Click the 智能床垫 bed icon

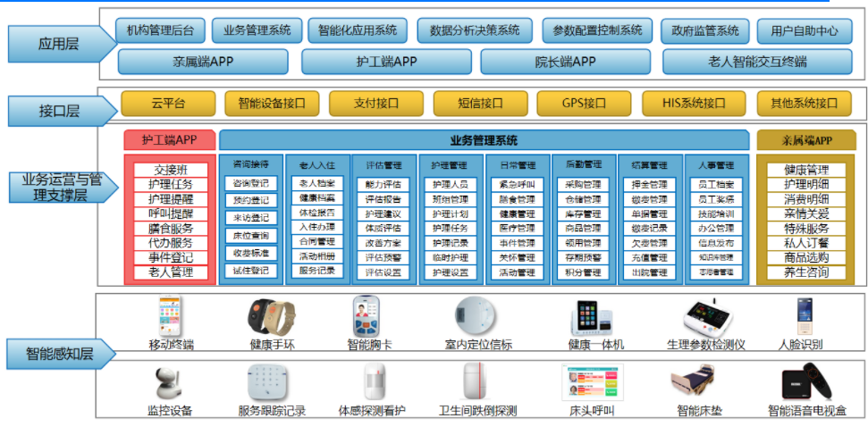coord(698,384)
